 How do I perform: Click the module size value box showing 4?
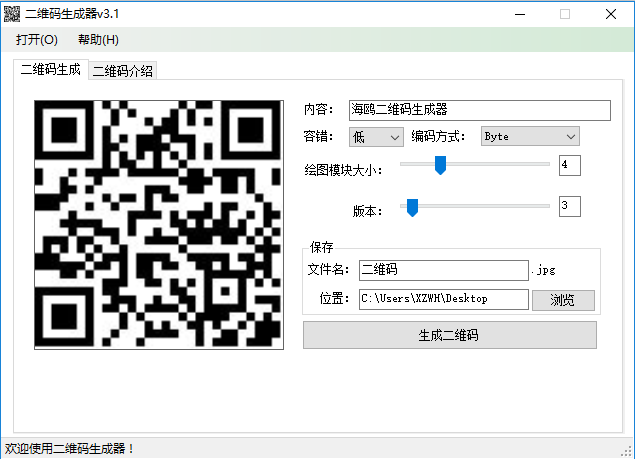pos(569,165)
